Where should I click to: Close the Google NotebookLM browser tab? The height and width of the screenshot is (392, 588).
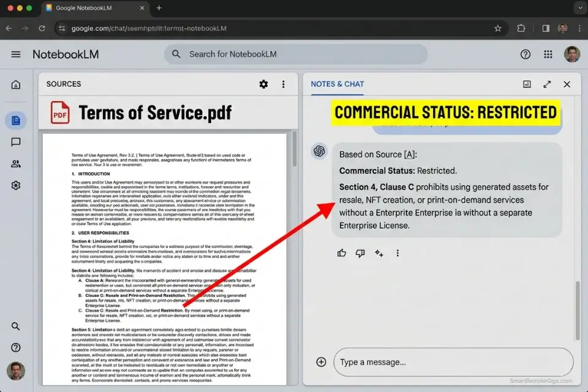coord(142,8)
